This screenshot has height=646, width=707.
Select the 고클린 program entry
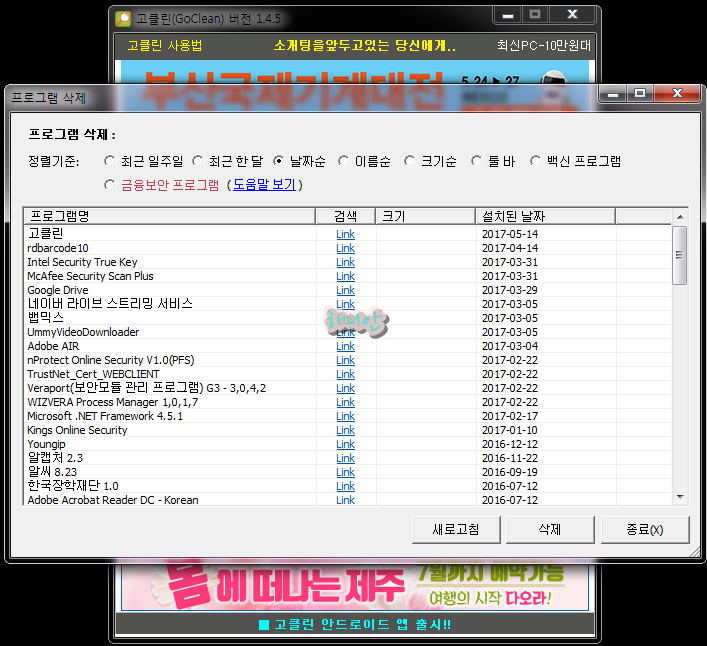click(45, 234)
